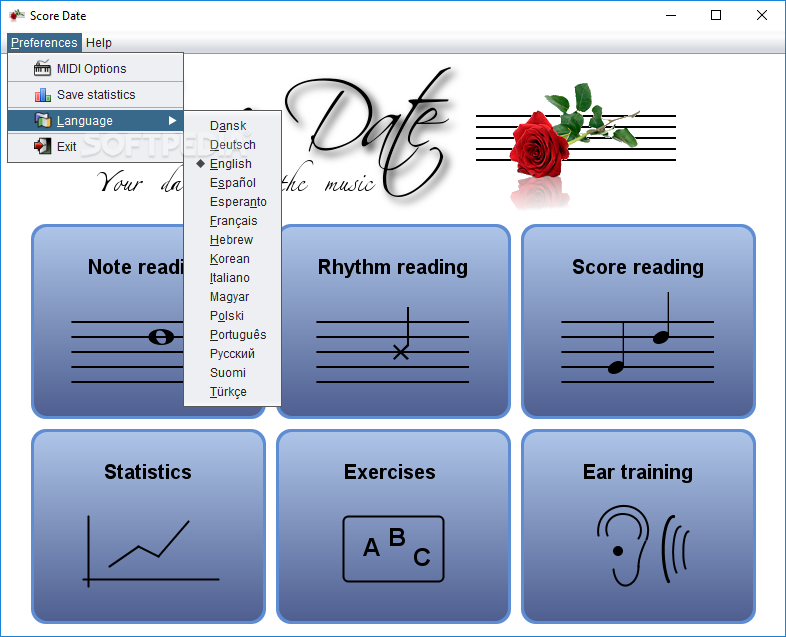The width and height of the screenshot is (786, 637).
Task: Click the MIDI keyboard icon
Action: (x=42, y=68)
